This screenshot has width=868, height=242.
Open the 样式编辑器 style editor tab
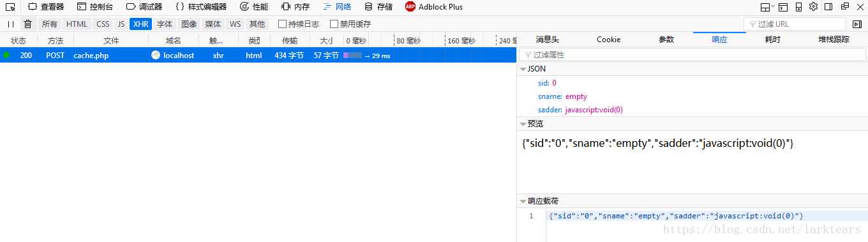pos(200,7)
